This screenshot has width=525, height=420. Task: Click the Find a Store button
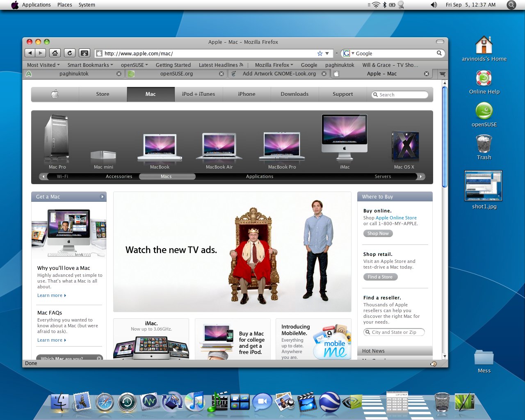[380, 277]
